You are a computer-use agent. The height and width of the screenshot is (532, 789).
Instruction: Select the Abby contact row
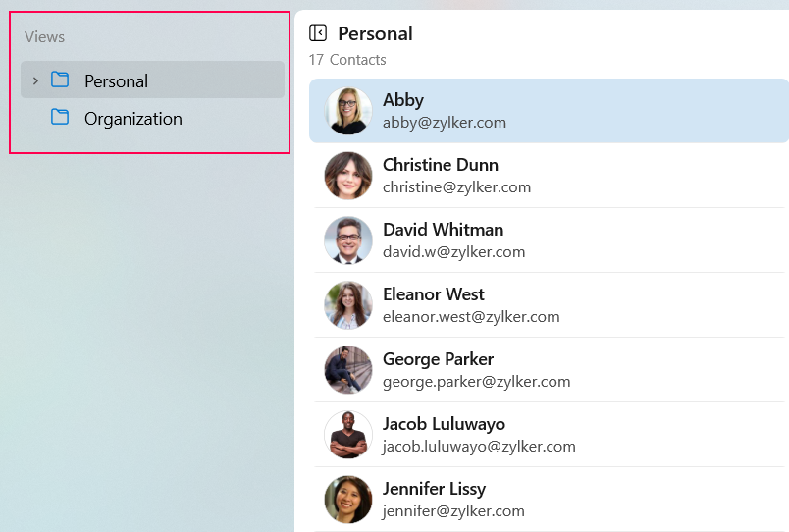tap(549, 111)
